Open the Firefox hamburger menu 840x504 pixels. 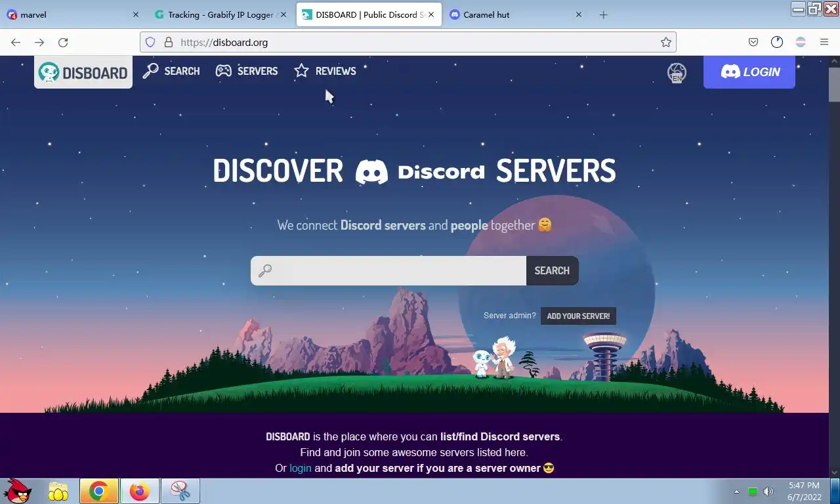[824, 42]
